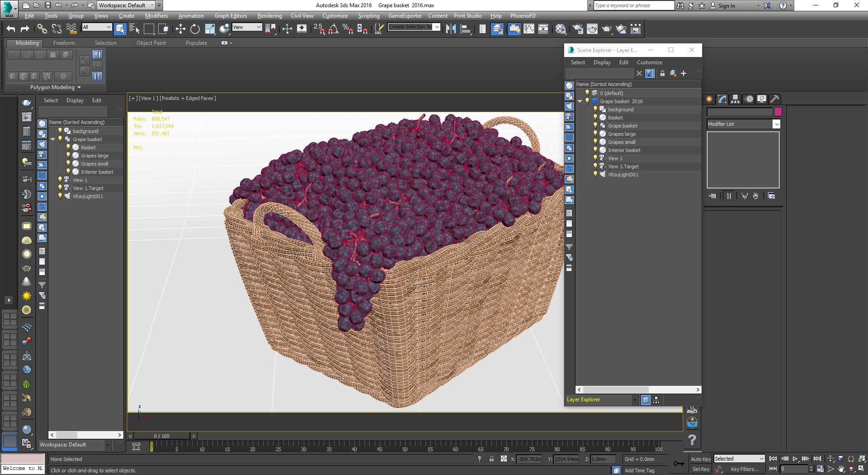Open the Material Editor
The width and height of the screenshot is (868, 475).
tap(561, 29)
